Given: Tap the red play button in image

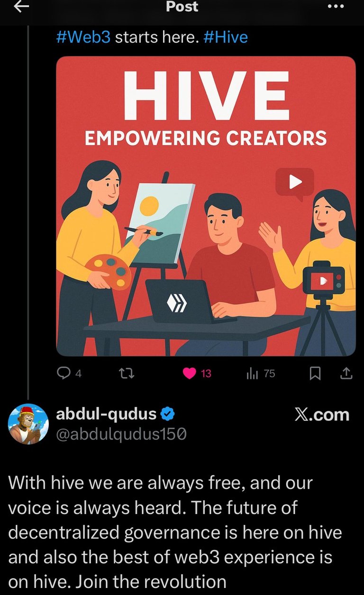Looking at the screenshot, I should 295,182.
